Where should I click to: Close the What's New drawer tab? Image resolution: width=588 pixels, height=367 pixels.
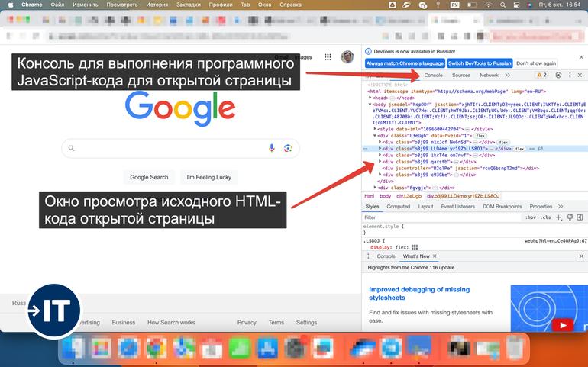[x=435, y=256]
